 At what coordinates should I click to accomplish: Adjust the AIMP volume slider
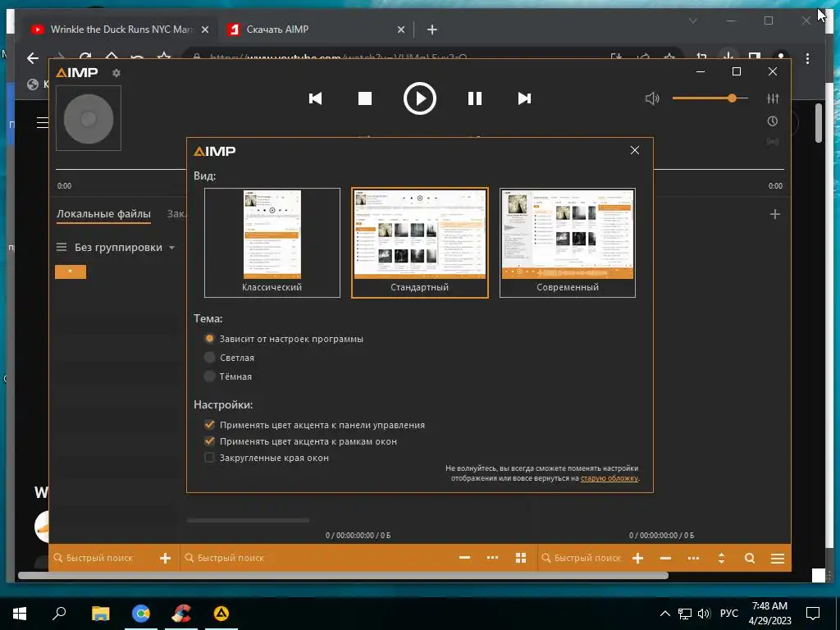click(710, 98)
